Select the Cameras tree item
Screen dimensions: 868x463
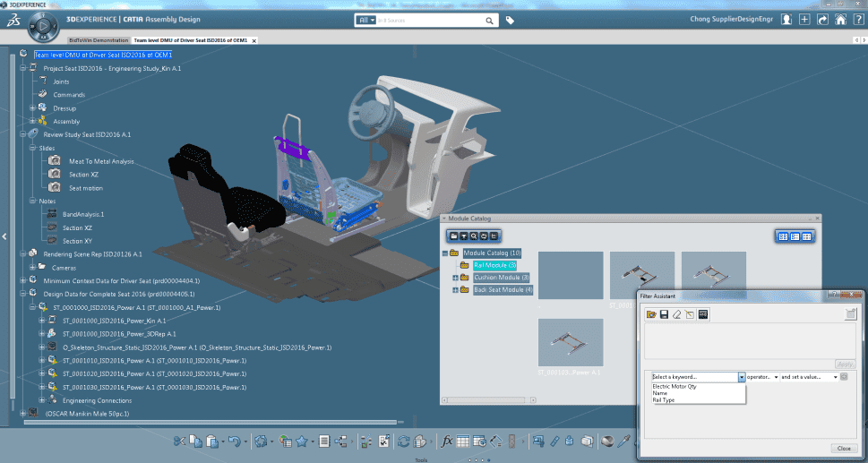[64, 267]
